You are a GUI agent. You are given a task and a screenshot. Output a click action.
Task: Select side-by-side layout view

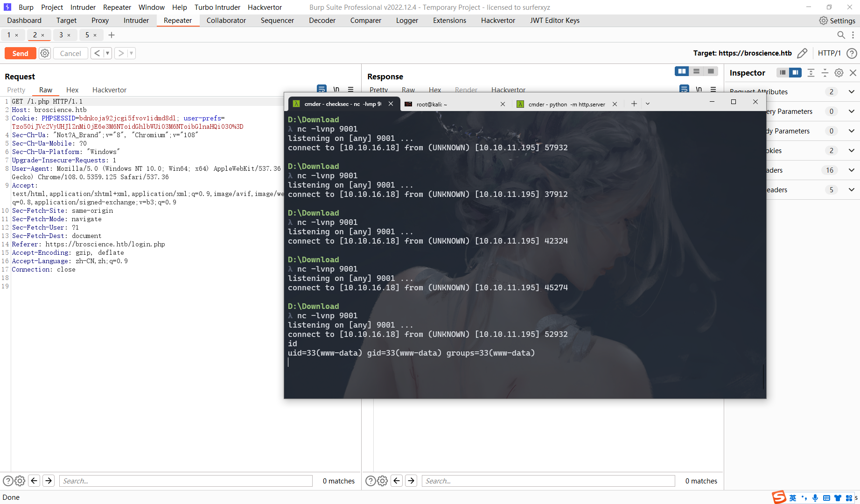pyautogui.click(x=682, y=71)
